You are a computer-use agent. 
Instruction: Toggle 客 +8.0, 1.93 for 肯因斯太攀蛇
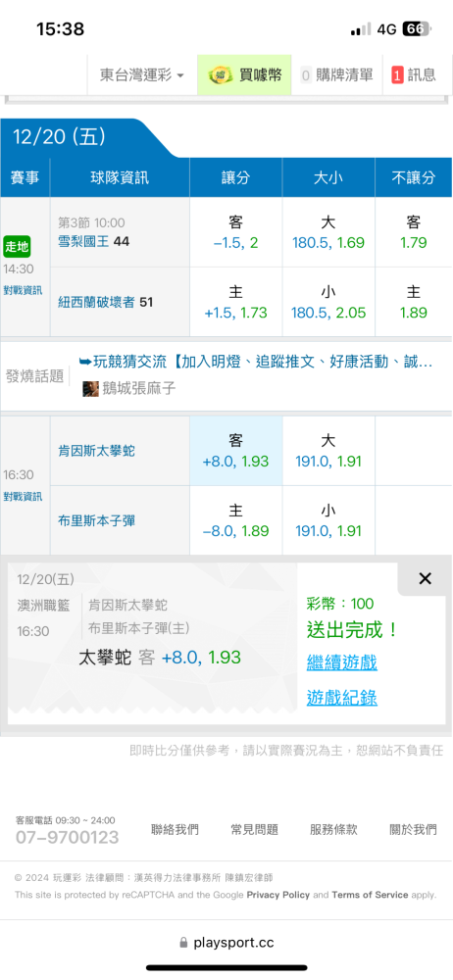coord(236,451)
